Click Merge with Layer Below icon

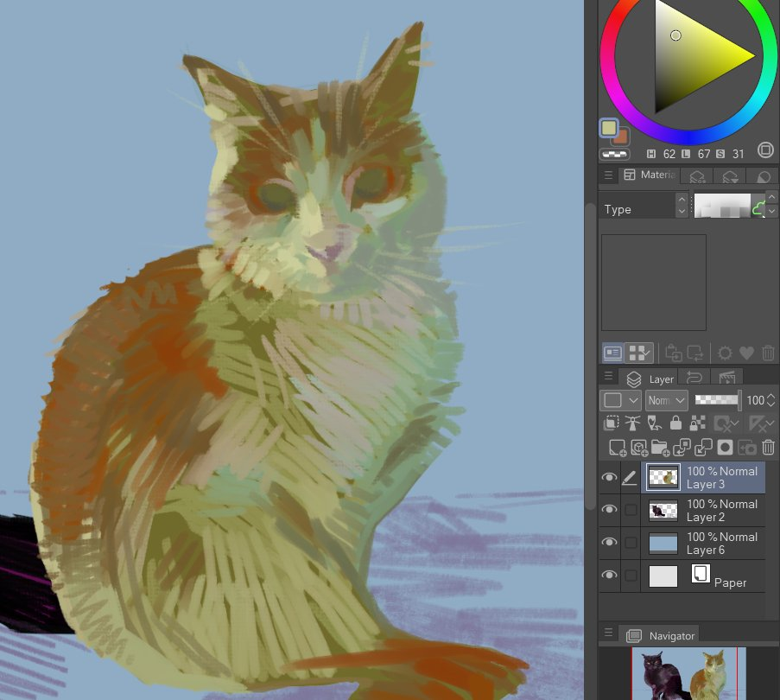[x=703, y=448]
